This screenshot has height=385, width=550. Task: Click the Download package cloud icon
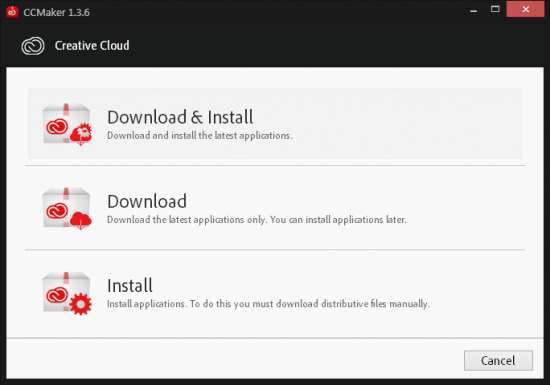click(67, 208)
